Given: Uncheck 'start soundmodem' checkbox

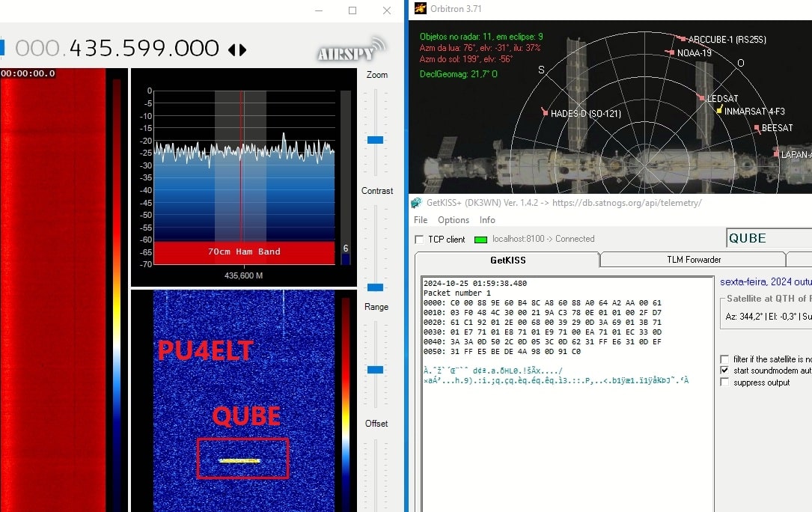Looking at the screenshot, I should pos(724,371).
